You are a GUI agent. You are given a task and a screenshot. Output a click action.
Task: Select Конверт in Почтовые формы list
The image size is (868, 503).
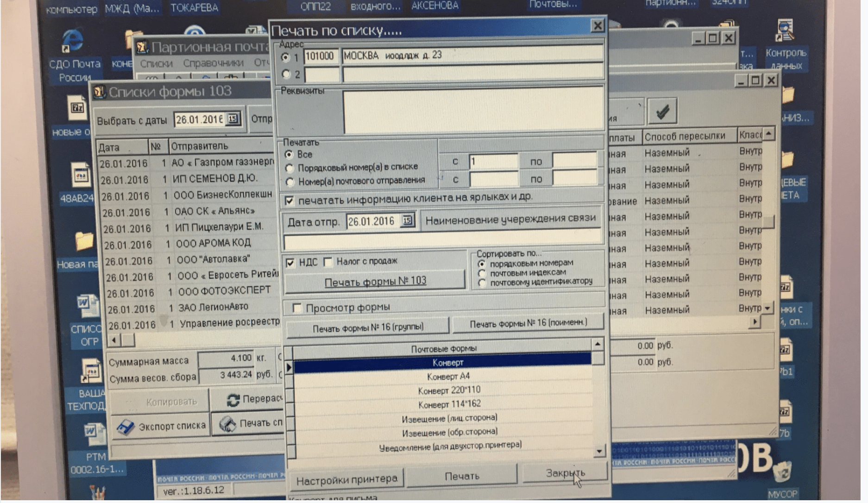point(443,362)
